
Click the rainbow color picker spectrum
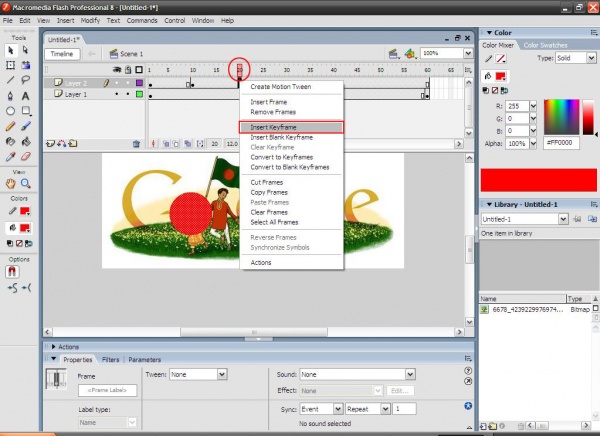pyautogui.click(x=561, y=117)
